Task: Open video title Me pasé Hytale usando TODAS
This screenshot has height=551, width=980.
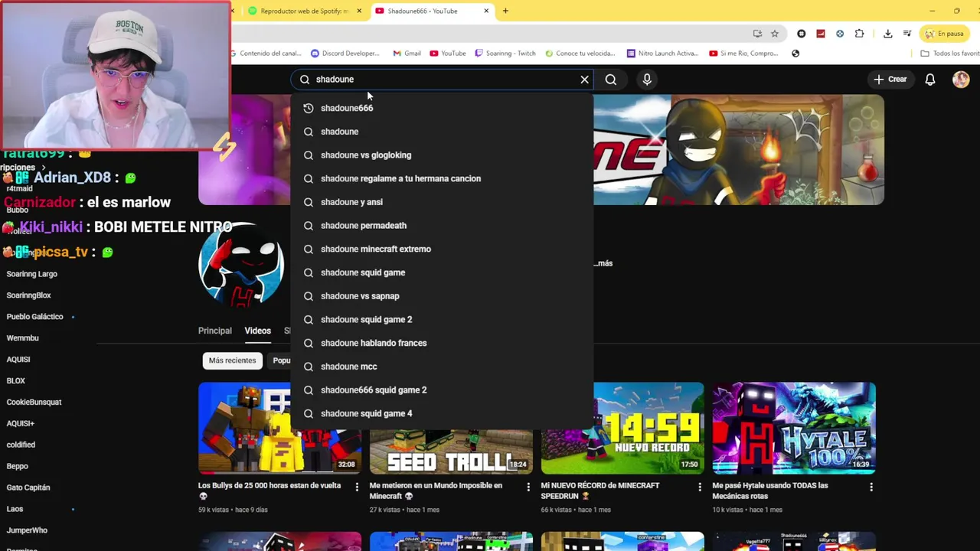Action: (770, 491)
